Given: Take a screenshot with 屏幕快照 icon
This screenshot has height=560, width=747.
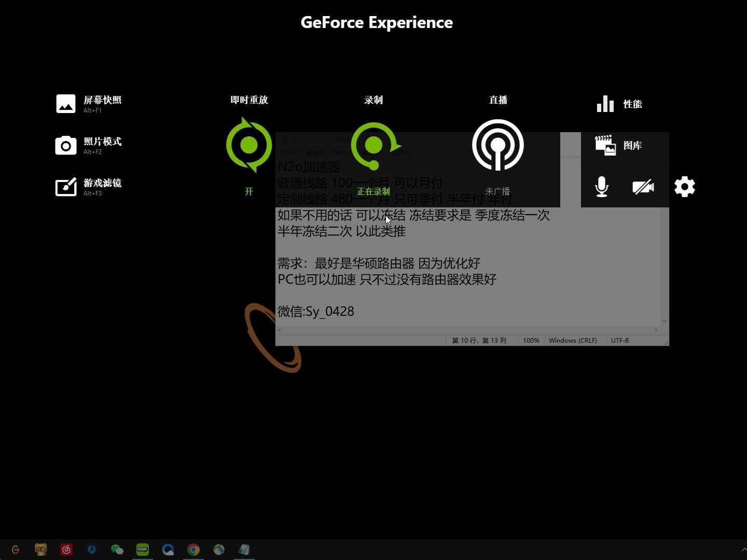Looking at the screenshot, I should click(x=66, y=104).
